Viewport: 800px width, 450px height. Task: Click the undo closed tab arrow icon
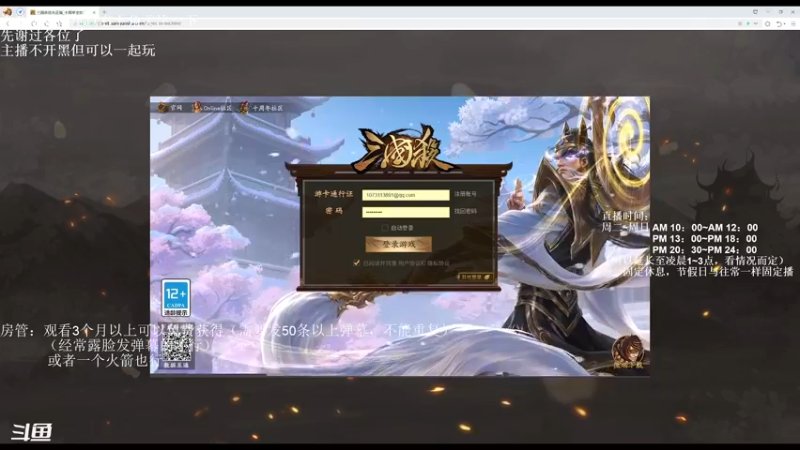(779, 23)
